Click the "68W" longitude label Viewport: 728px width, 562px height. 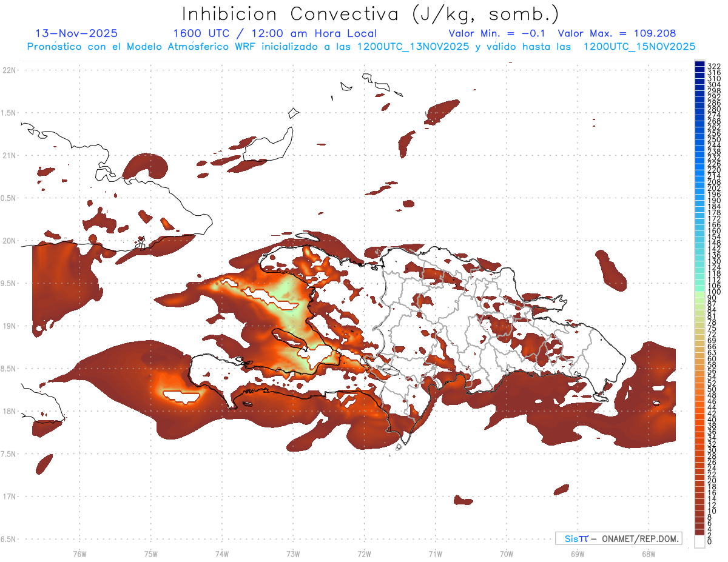click(648, 553)
